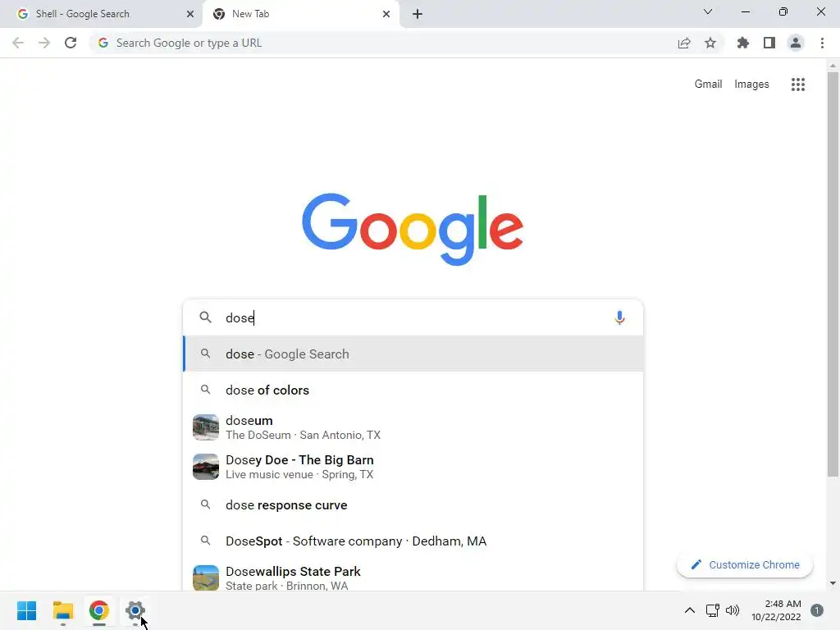
Task: Select DoseSpot software company suggestion
Action: point(413,541)
